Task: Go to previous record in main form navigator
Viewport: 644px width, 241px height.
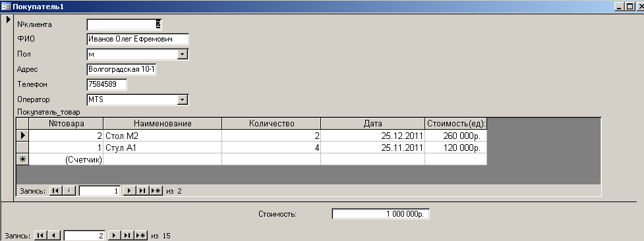Action: click(54, 235)
